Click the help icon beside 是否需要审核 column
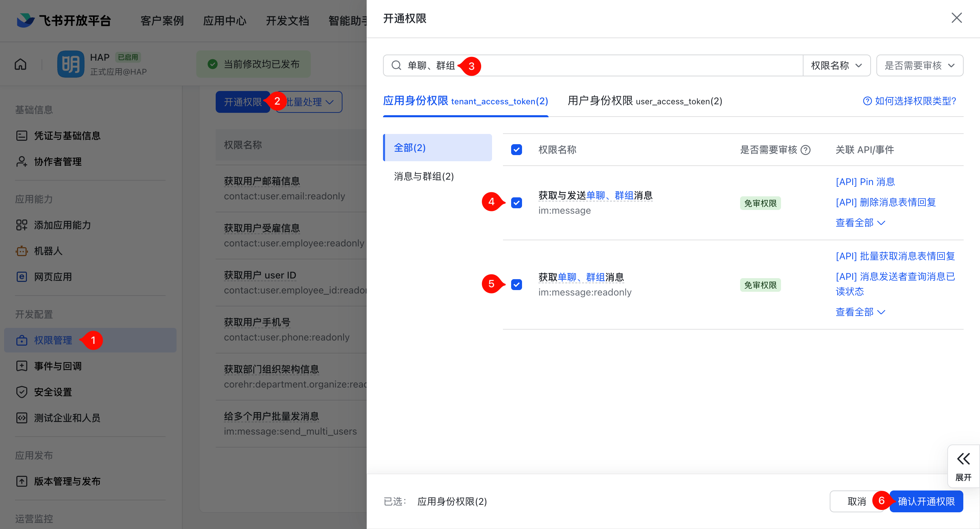The height and width of the screenshot is (529, 980). 806,150
